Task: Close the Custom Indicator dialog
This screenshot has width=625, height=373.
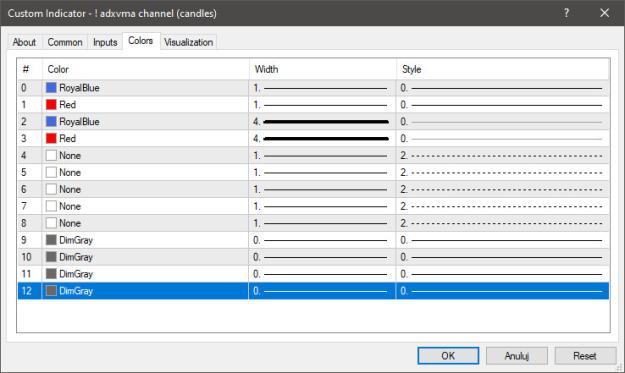Action: (604, 13)
